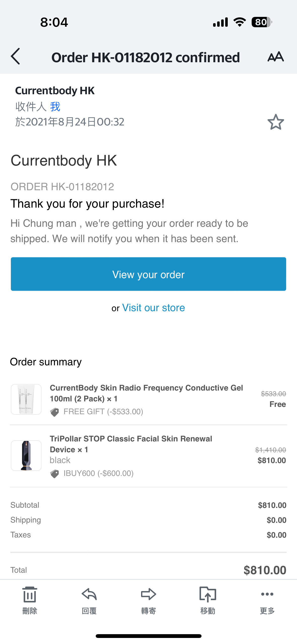Tap the Wi-Fi icon in status bar

240,22
